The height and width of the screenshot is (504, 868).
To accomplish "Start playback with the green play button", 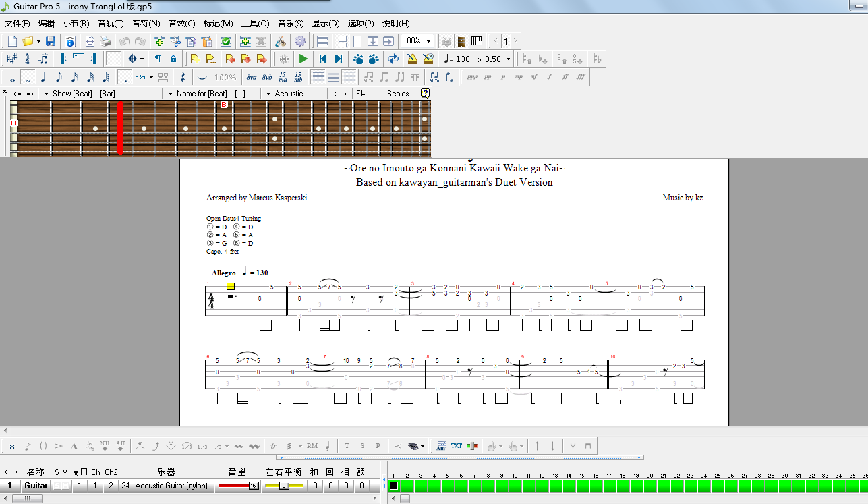I will tap(303, 59).
